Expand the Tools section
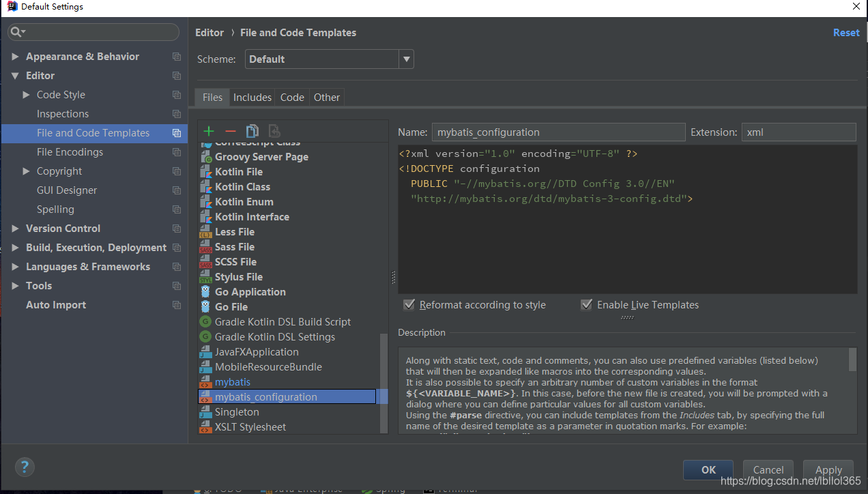 click(x=16, y=286)
